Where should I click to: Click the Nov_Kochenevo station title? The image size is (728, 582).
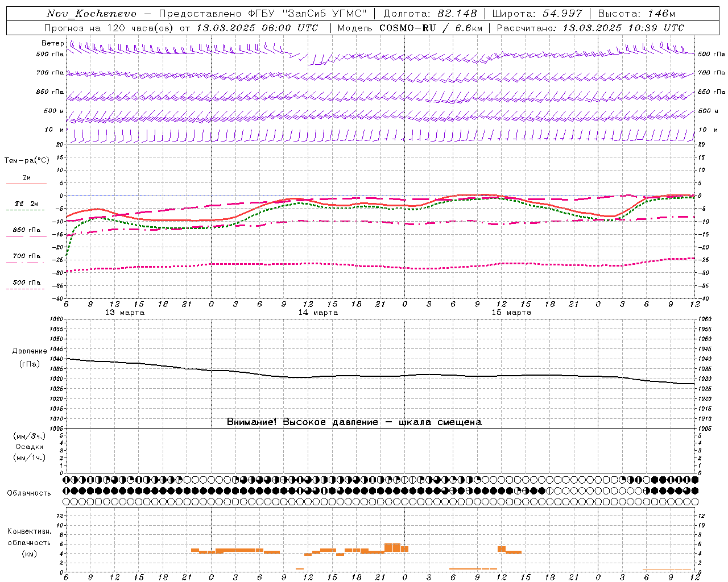92,14
